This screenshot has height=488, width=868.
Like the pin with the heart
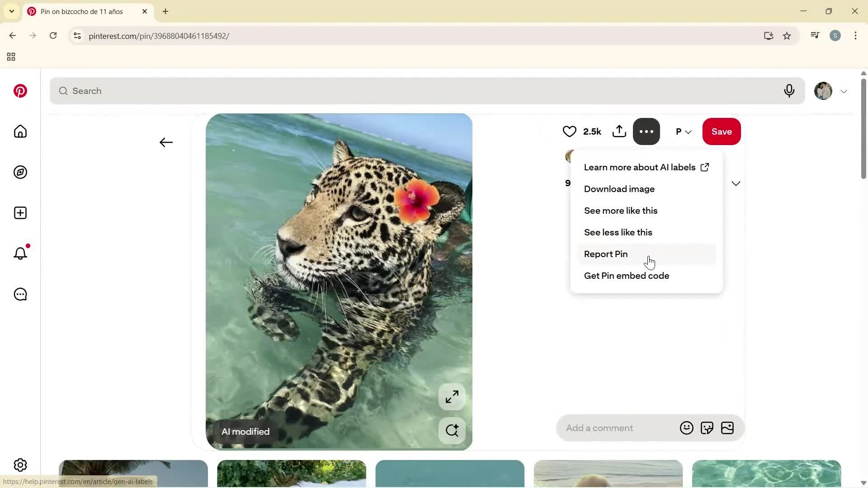coord(569,131)
